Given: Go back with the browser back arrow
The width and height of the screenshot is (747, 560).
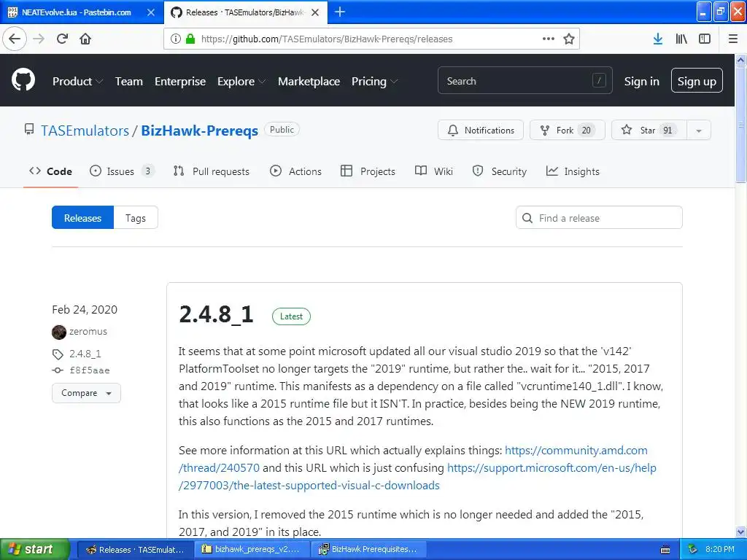Looking at the screenshot, I should [x=15, y=39].
